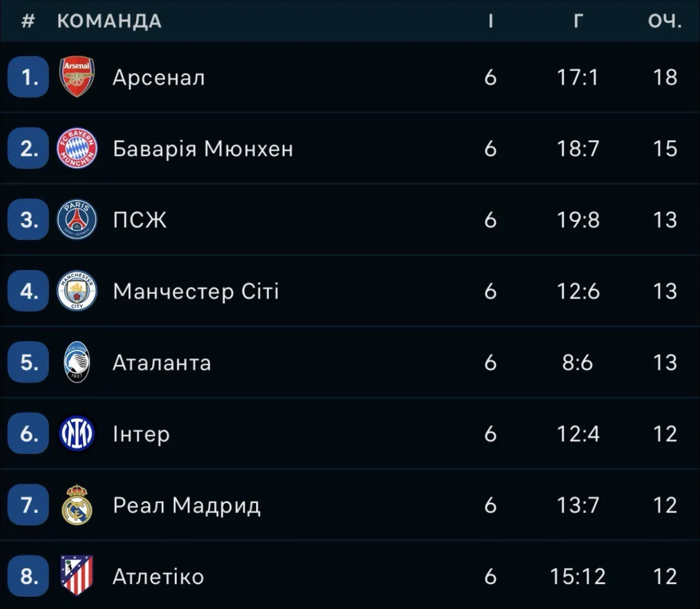This screenshot has width=700, height=609.
Task: Select the Манчестер Сіті team name
Action: point(196,291)
